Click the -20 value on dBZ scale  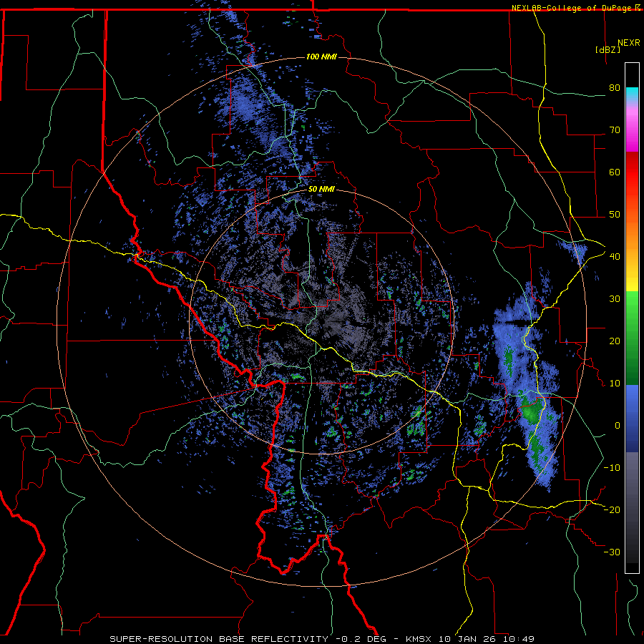pos(612,510)
